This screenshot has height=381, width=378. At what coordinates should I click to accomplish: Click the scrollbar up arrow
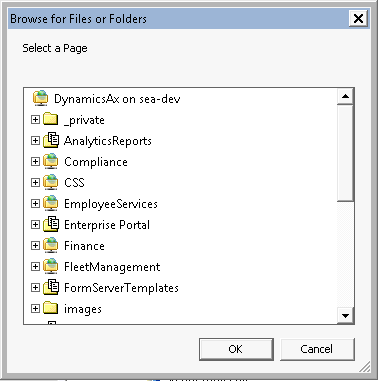345,97
